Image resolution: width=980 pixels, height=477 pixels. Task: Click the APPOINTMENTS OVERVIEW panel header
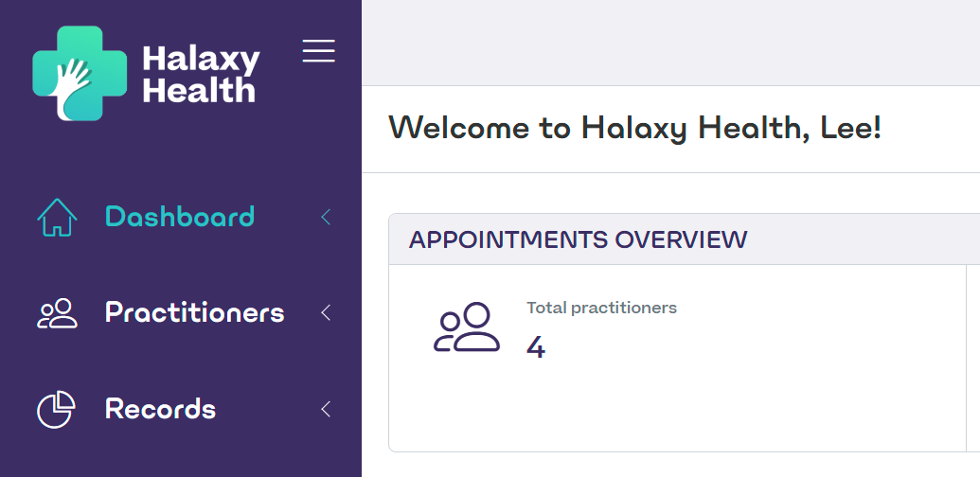tap(685, 239)
